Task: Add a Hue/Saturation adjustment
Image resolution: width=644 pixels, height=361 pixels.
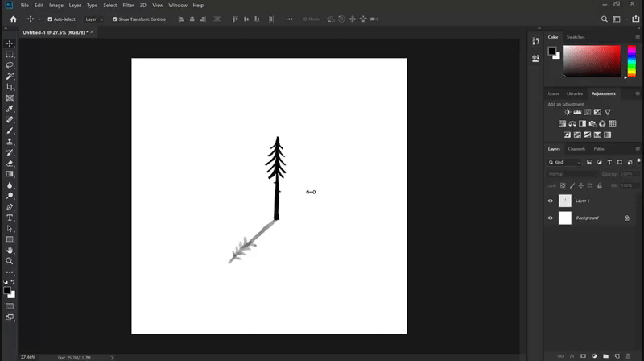Action: 562,123
